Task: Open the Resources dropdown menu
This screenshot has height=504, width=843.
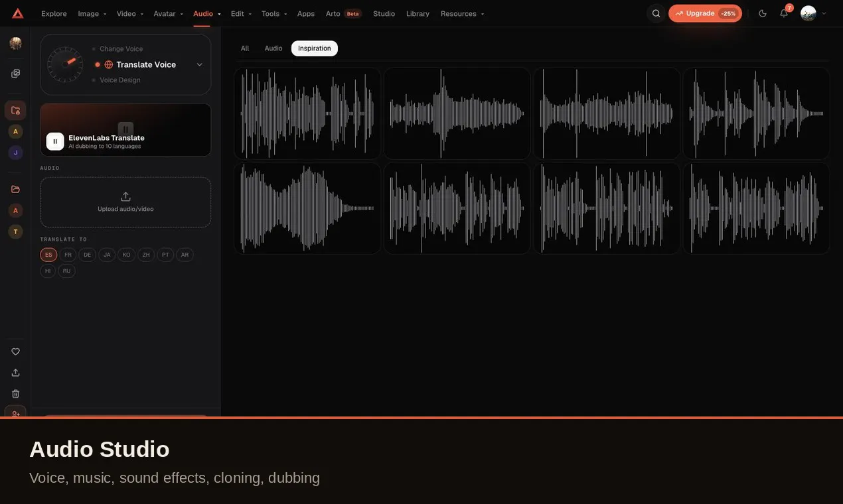Action: click(x=463, y=13)
